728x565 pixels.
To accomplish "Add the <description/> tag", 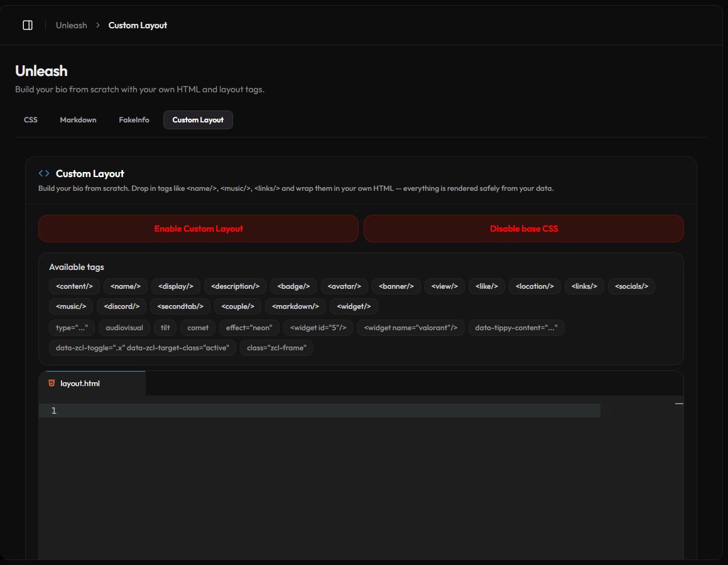I will (235, 286).
